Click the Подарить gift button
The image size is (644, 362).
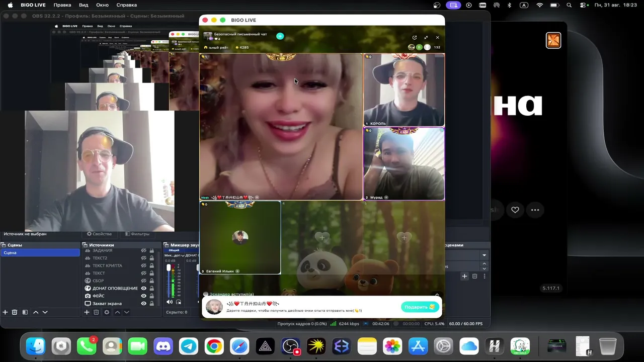(x=420, y=307)
